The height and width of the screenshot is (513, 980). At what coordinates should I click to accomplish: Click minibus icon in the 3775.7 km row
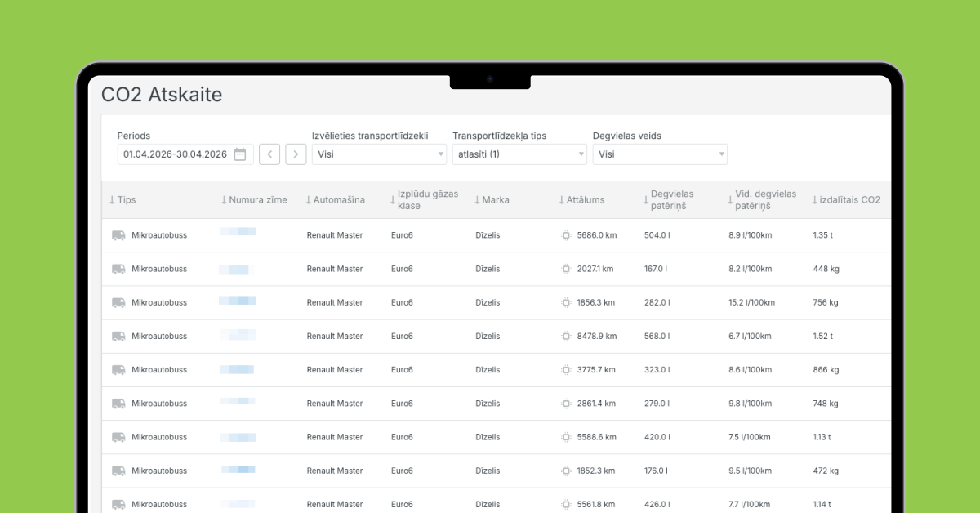[118, 370]
